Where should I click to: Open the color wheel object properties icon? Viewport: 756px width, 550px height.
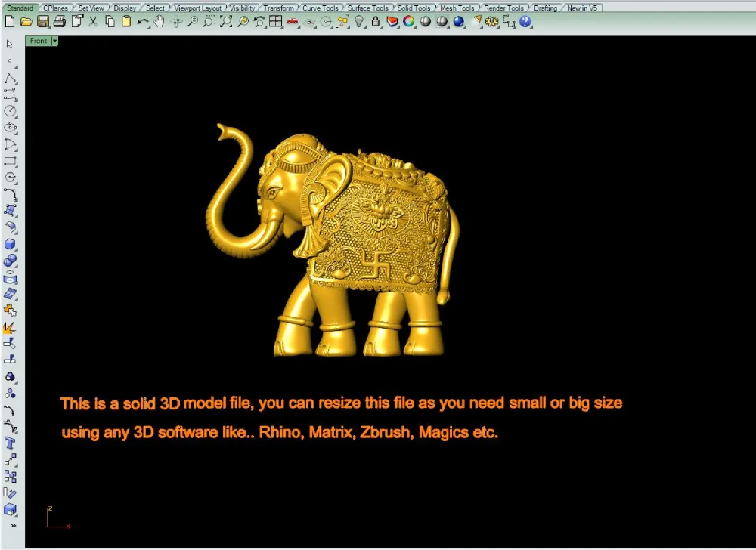408,22
